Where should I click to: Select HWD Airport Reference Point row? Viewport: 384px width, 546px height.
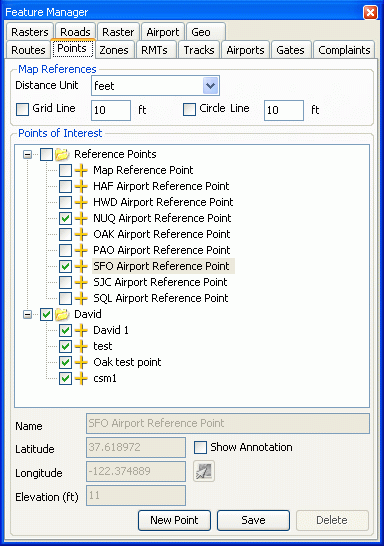click(x=163, y=202)
